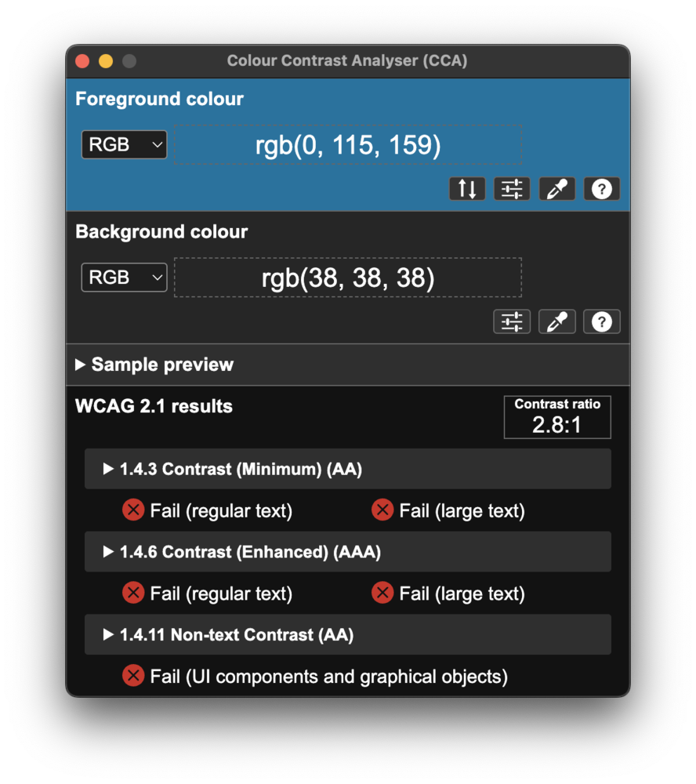696x784 pixels.
Task: Open the foreground colour sliders panel
Action: 512,188
